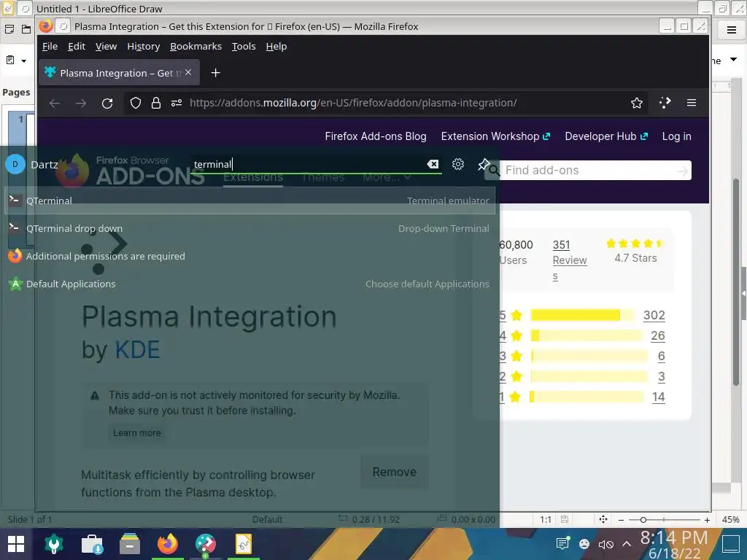Click the site security padlock icon

click(x=156, y=103)
